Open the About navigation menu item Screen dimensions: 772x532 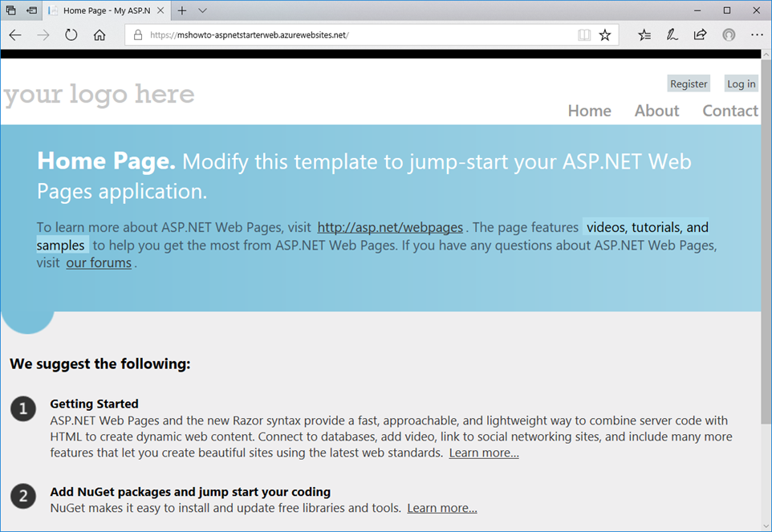click(656, 111)
